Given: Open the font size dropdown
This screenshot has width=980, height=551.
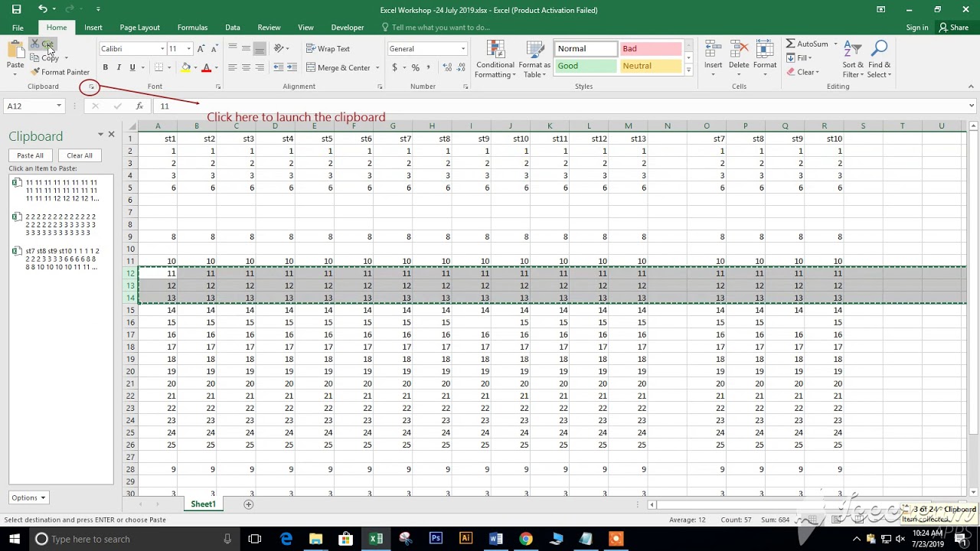Looking at the screenshot, I should click(188, 49).
